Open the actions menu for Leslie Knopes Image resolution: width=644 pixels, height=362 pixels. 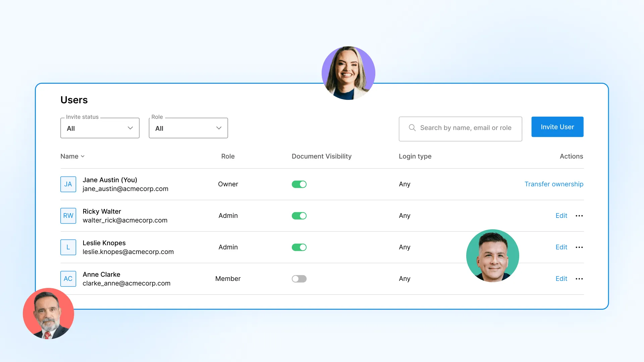[579, 247]
